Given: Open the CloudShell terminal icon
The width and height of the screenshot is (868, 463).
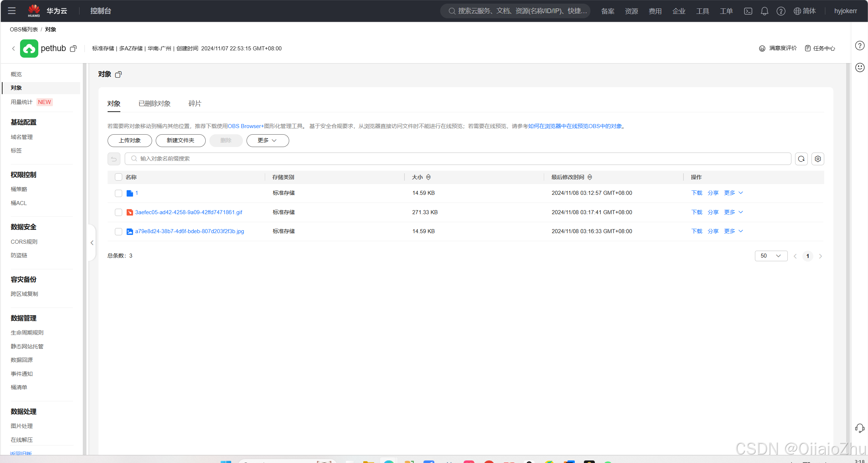Looking at the screenshot, I should click(748, 11).
